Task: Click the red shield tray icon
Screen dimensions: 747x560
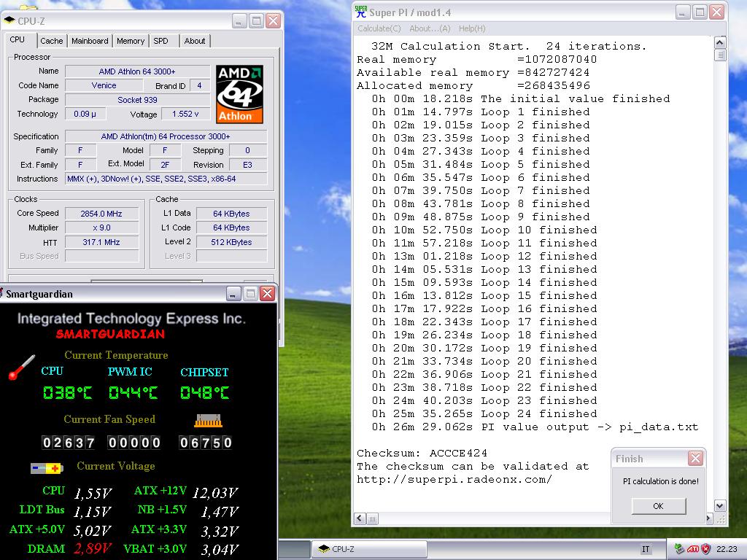Action: tap(706, 549)
